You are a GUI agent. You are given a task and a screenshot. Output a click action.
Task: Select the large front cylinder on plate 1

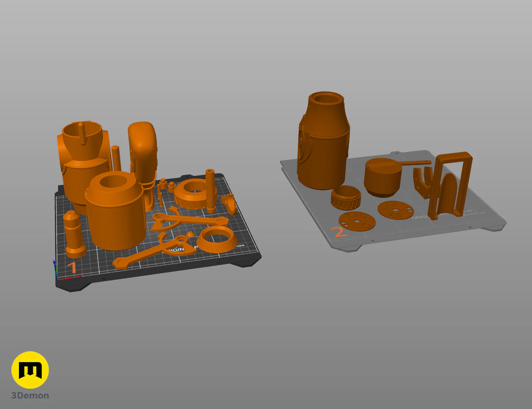click(x=115, y=211)
